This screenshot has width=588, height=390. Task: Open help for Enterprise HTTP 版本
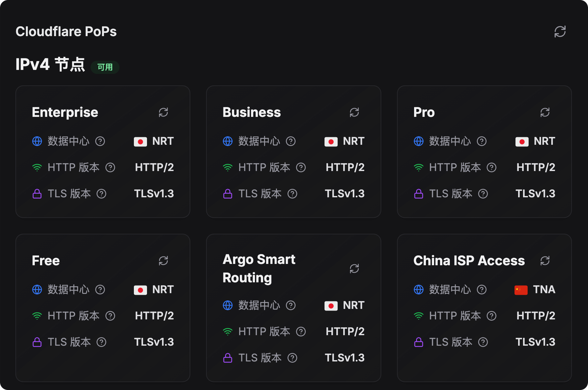click(110, 168)
